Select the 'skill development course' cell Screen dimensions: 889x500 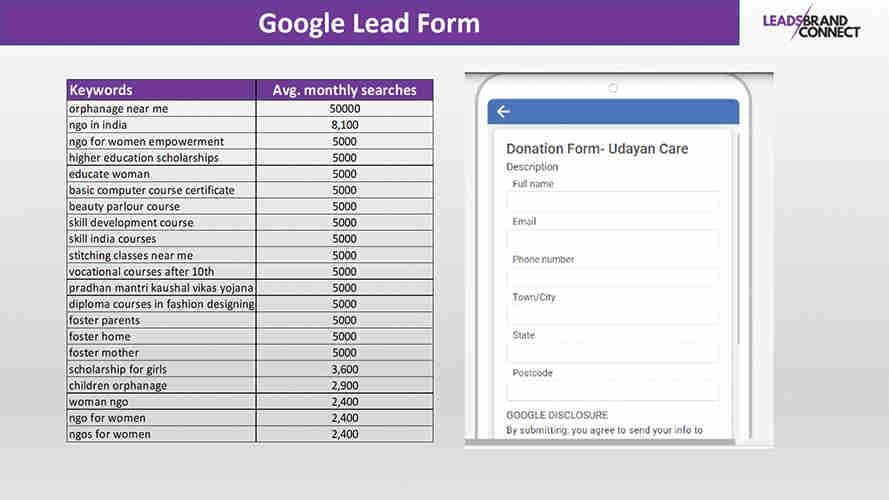point(161,222)
